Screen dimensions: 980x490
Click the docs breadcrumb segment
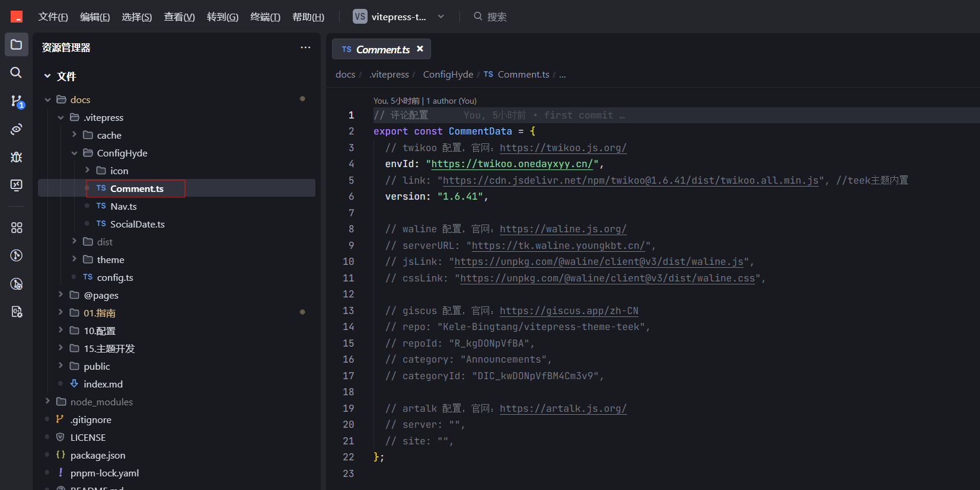click(x=345, y=74)
